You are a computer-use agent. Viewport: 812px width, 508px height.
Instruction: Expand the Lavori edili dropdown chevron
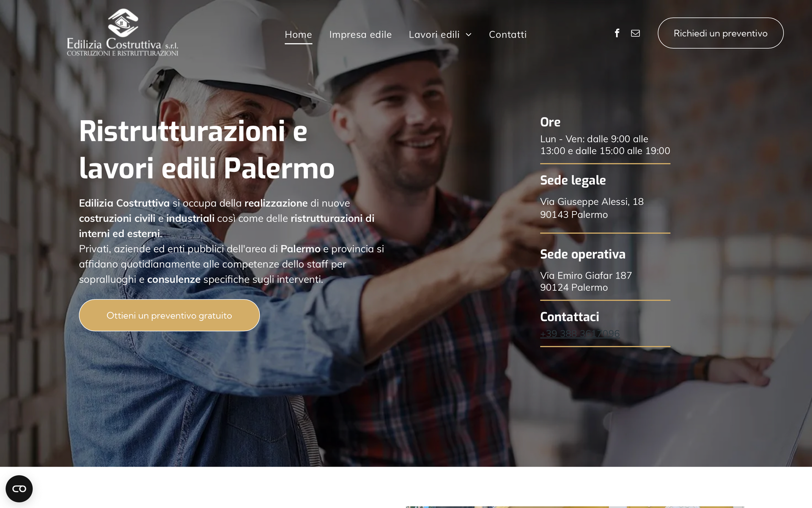point(469,35)
